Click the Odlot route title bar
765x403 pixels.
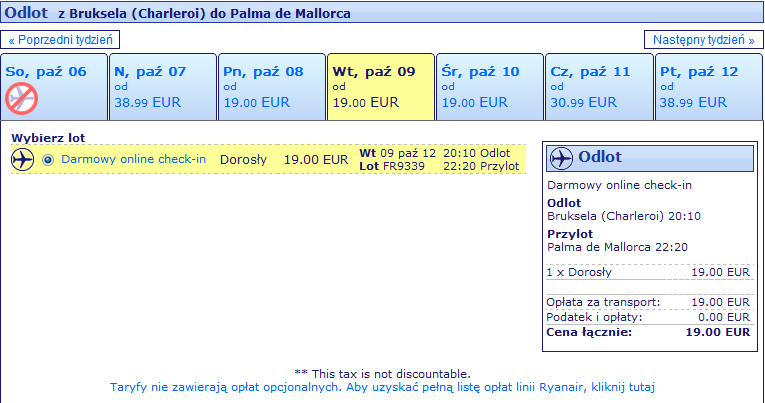coord(382,12)
